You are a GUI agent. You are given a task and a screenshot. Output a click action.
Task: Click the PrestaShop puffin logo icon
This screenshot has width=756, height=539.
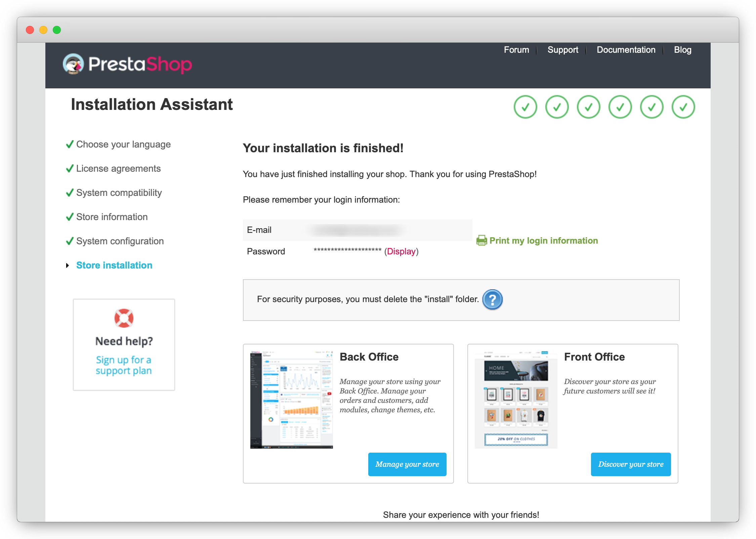coord(73,64)
